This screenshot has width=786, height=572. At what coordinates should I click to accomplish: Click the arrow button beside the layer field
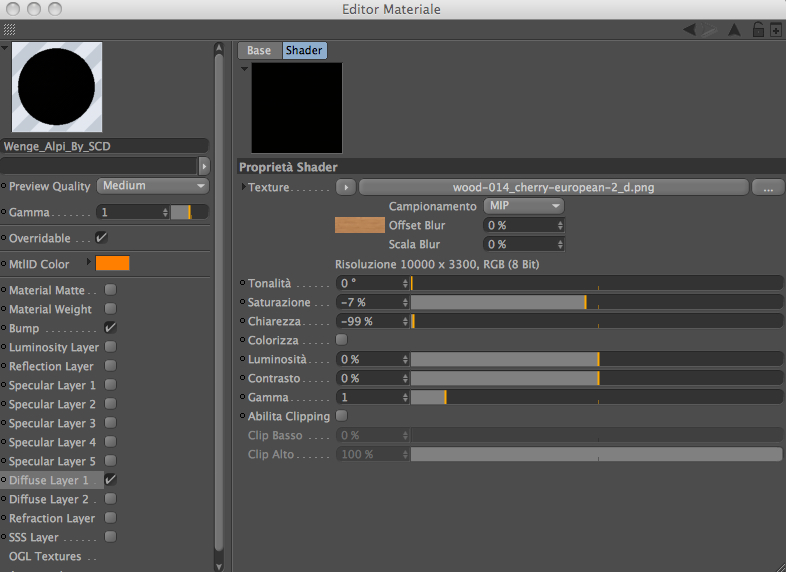(204, 166)
